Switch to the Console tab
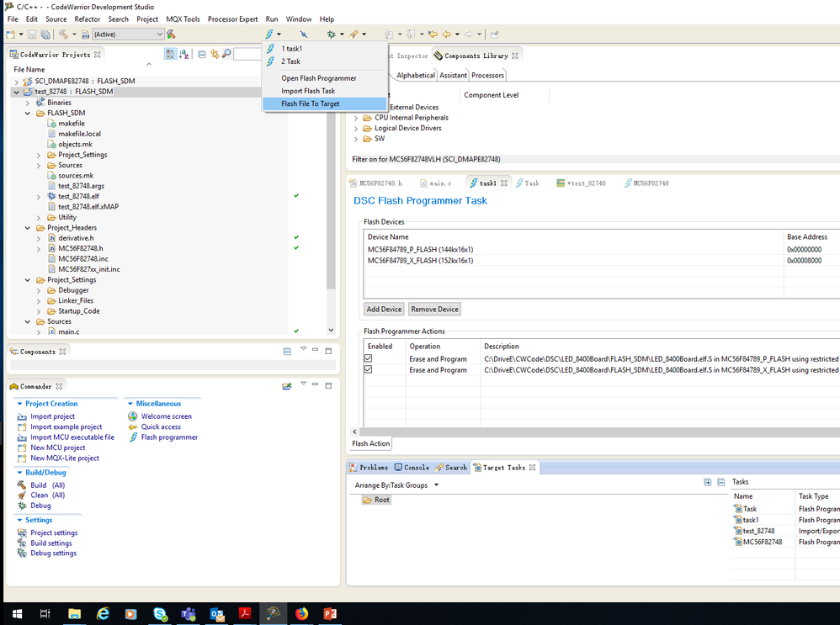840x625 pixels. point(412,468)
